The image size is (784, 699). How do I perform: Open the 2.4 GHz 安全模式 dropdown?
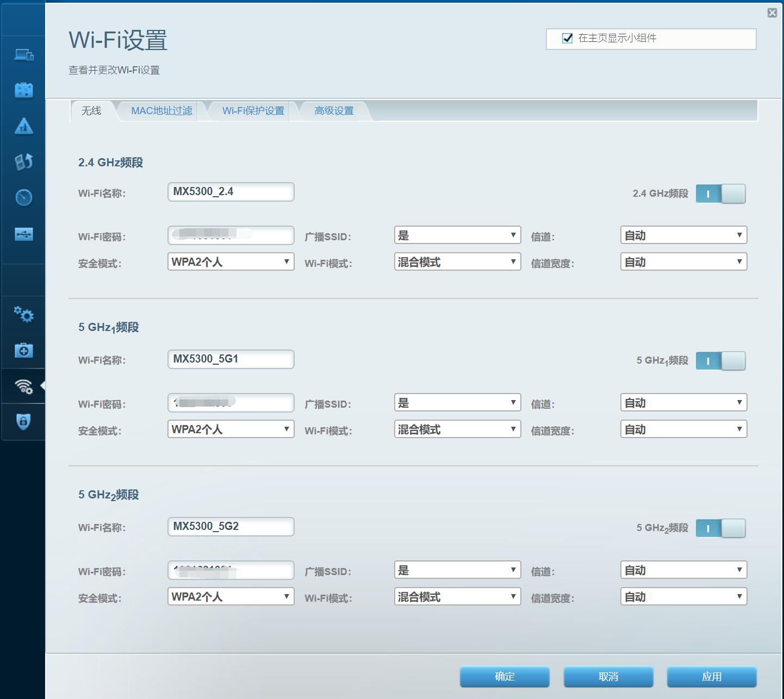pyautogui.click(x=231, y=261)
